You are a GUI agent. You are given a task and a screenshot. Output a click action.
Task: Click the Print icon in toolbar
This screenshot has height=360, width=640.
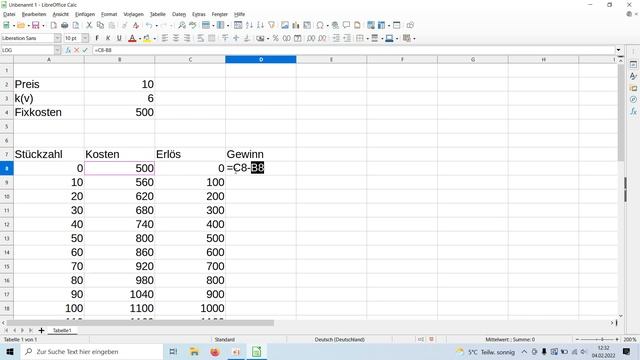(64, 25)
